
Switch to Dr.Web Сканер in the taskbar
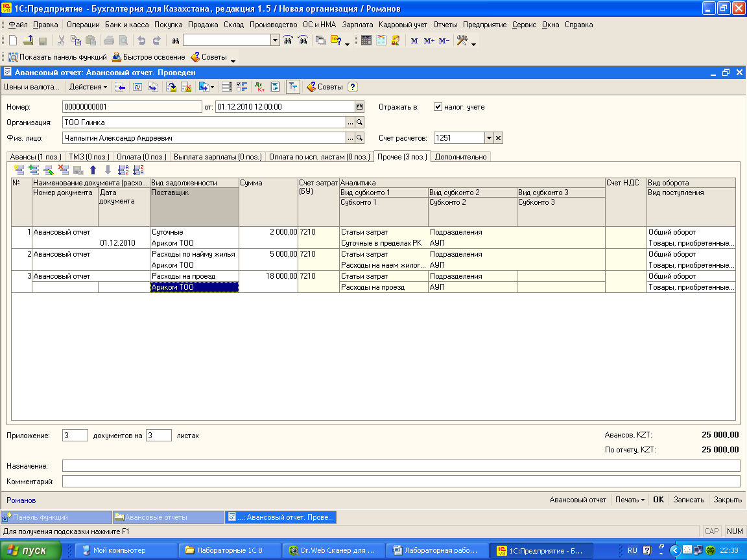333,550
